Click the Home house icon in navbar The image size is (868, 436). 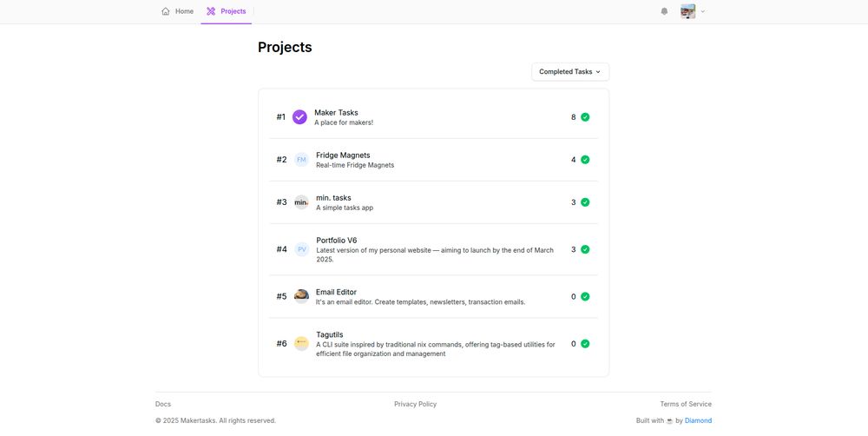tap(166, 11)
